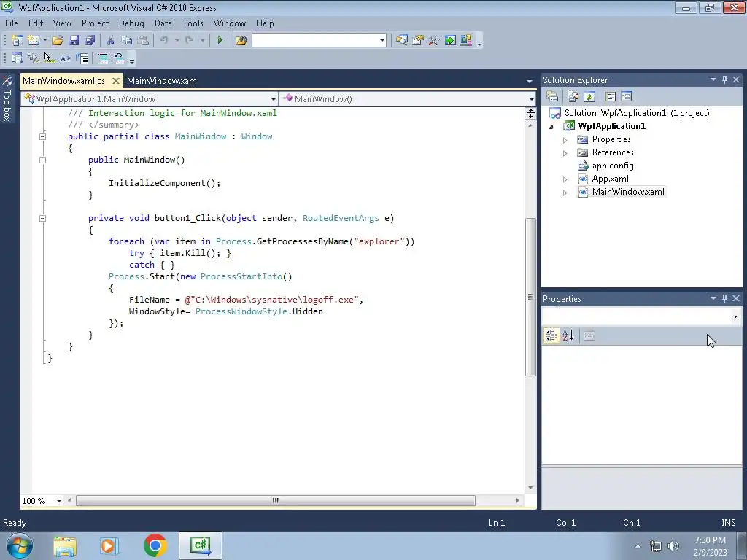Image resolution: width=747 pixels, height=560 pixels.
Task: Click View Designer icon in Solution Explorer
Action: pos(627,97)
